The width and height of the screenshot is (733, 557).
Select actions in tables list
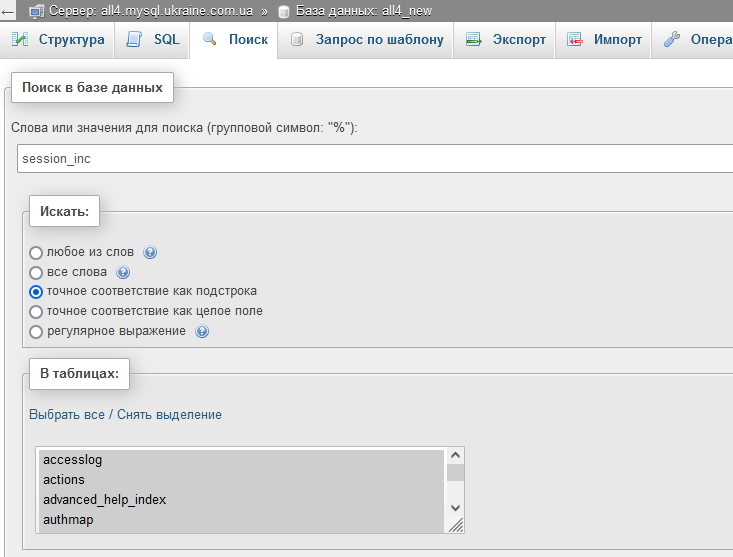pyautogui.click(x=241, y=480)
